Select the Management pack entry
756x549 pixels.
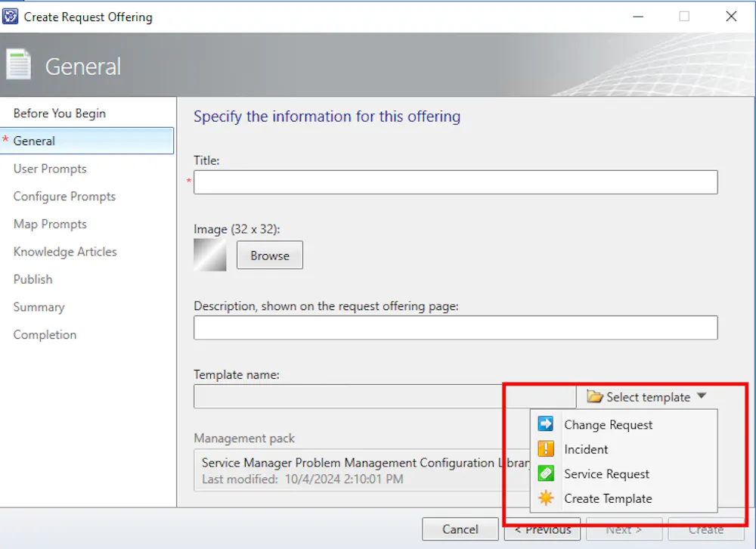coord(361,470)
